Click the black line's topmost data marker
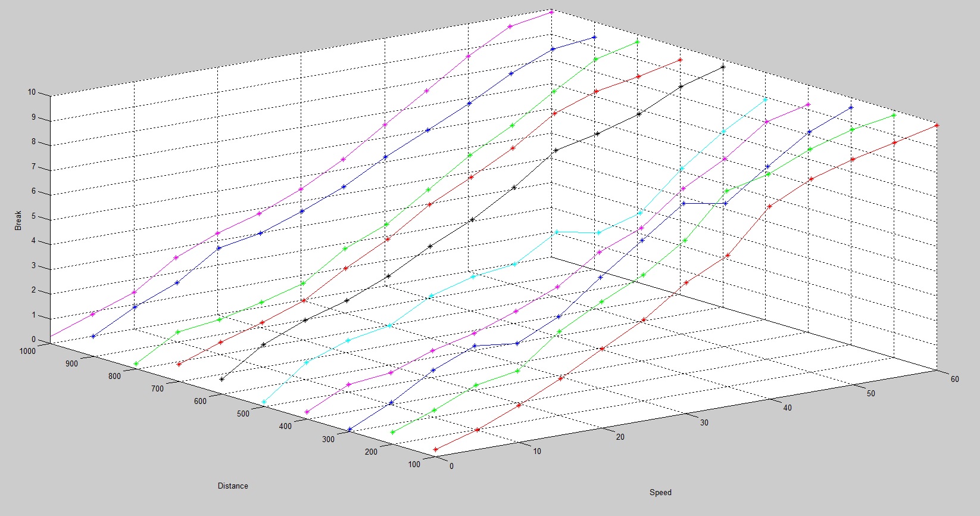This screenshot has width=980, height=516. [723, 67]
